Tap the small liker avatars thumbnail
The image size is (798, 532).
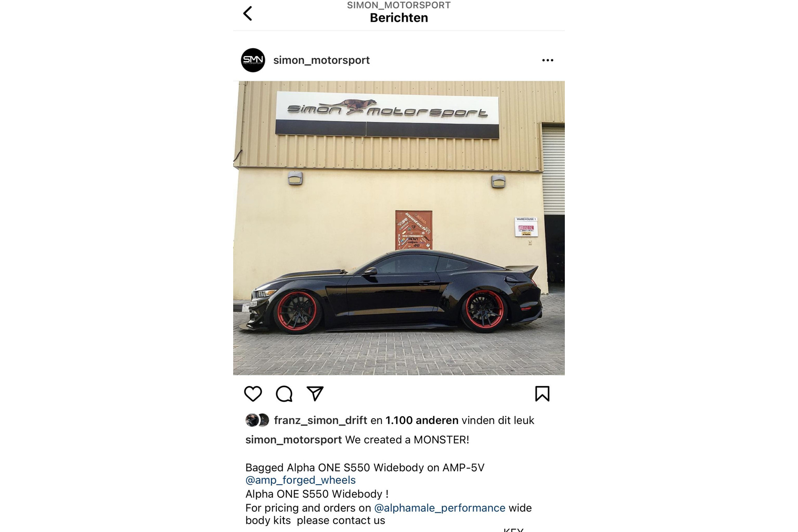click(x=257, y=420)
